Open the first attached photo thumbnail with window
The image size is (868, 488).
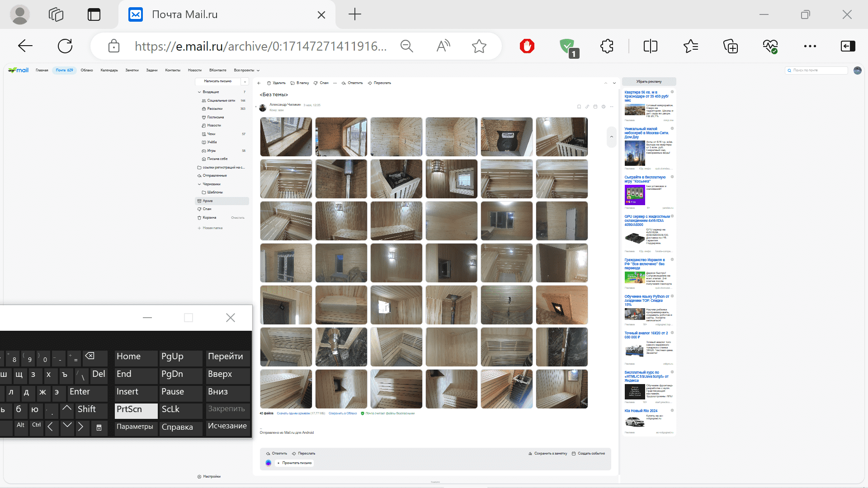tap(286, 137)
